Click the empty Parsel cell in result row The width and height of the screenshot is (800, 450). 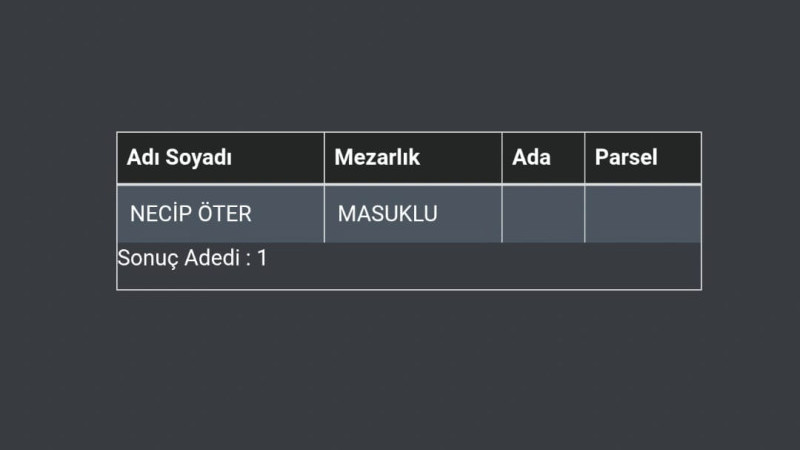pyautogui.click(x=643, y=214)
